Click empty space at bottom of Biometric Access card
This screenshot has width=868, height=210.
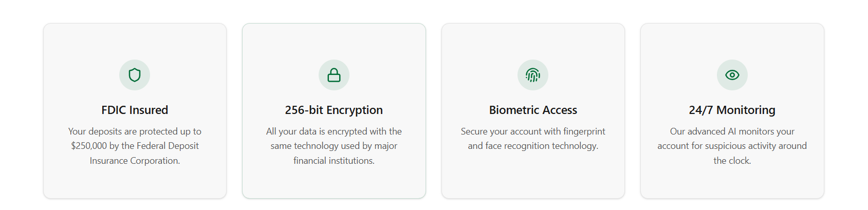tap(533, 180)
